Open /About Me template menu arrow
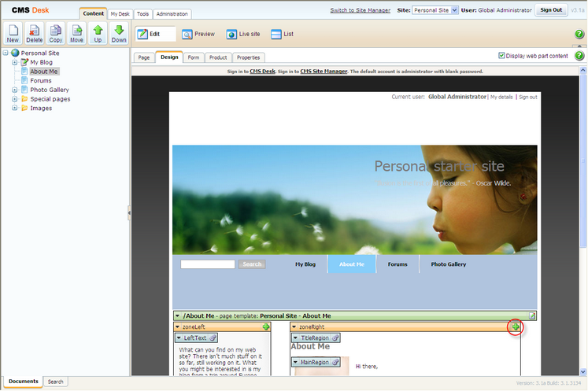588x391 pixels. (178, 316)
